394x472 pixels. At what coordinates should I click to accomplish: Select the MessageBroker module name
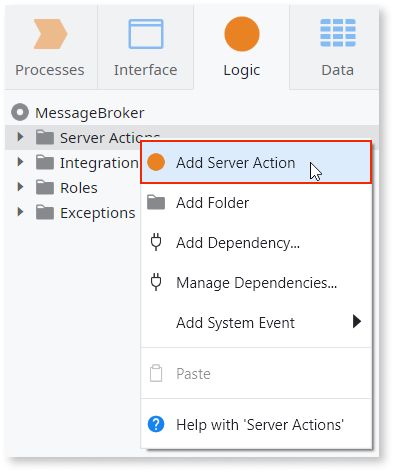pos(90,113)
